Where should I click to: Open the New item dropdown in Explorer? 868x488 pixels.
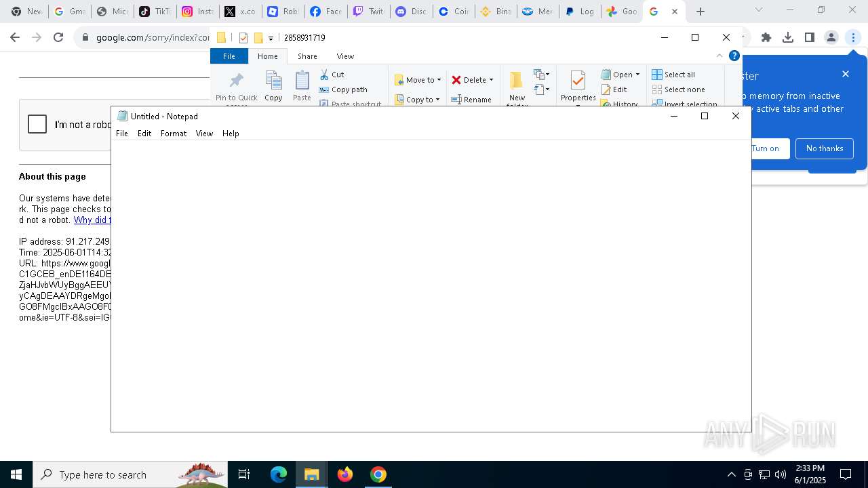coord(541,74)
